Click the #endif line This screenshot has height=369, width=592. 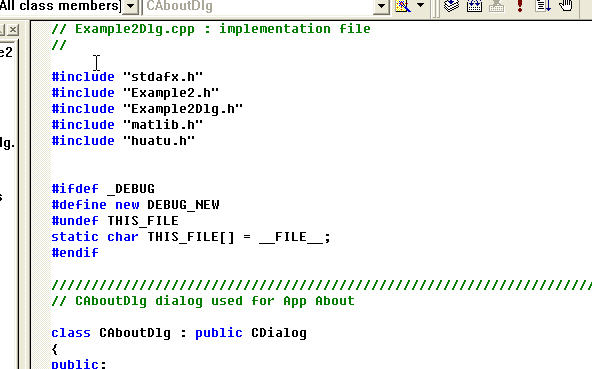click(x=75, y=252)
